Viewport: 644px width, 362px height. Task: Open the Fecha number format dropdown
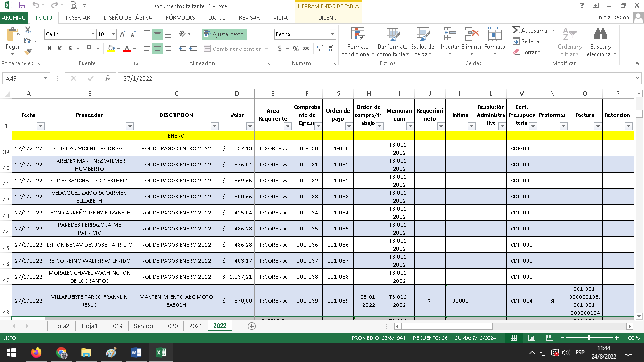332,34
